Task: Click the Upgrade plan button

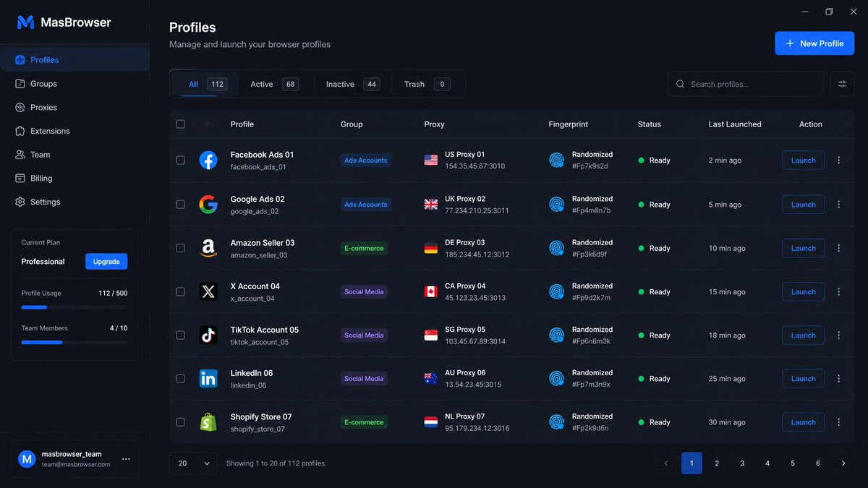Action: pyautogui.click(x=106, y=262)
